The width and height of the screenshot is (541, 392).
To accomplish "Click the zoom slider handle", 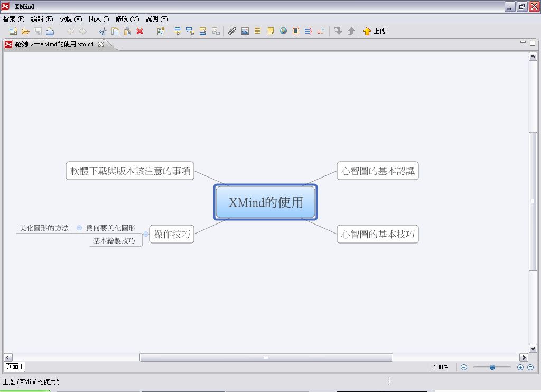I will tap(492, 367).
